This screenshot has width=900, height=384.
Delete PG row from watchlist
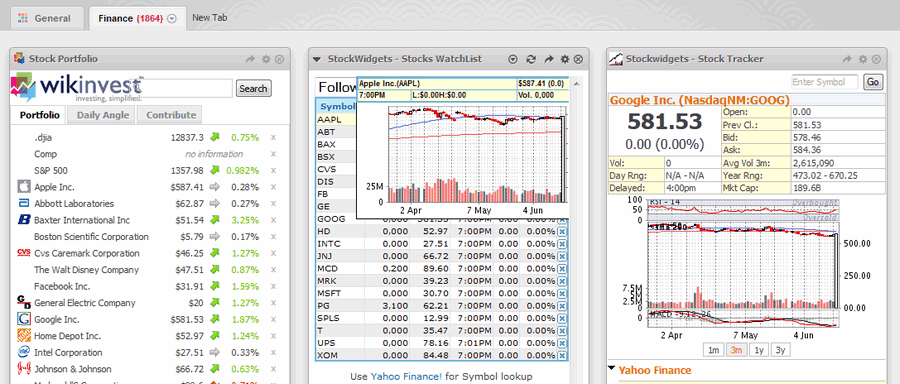562,306
